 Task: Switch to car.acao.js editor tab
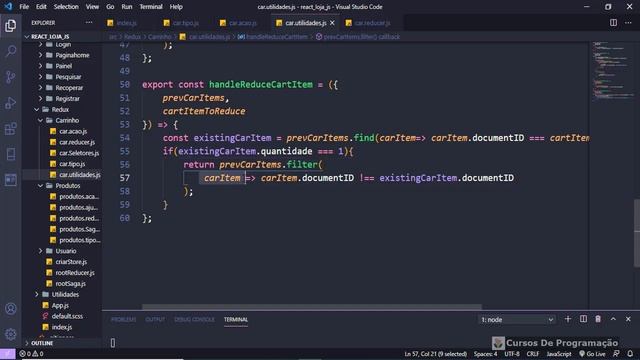point(242,23)
